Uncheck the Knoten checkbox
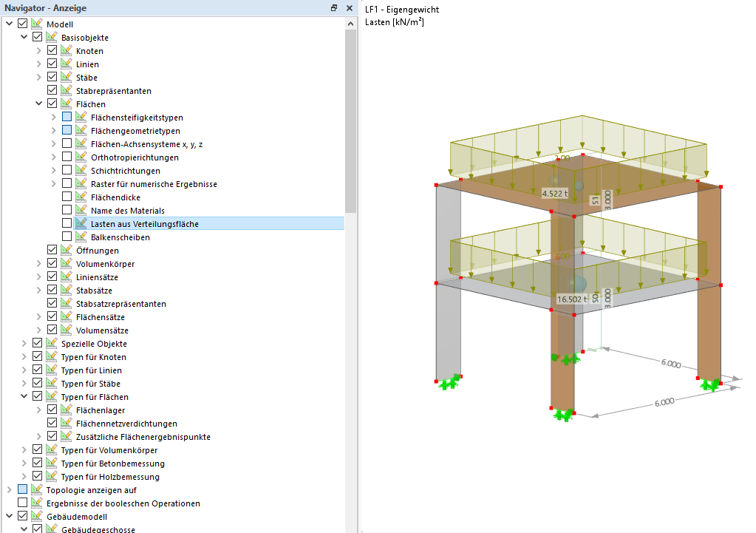The image size is (756, 533). tap(52, 50)
